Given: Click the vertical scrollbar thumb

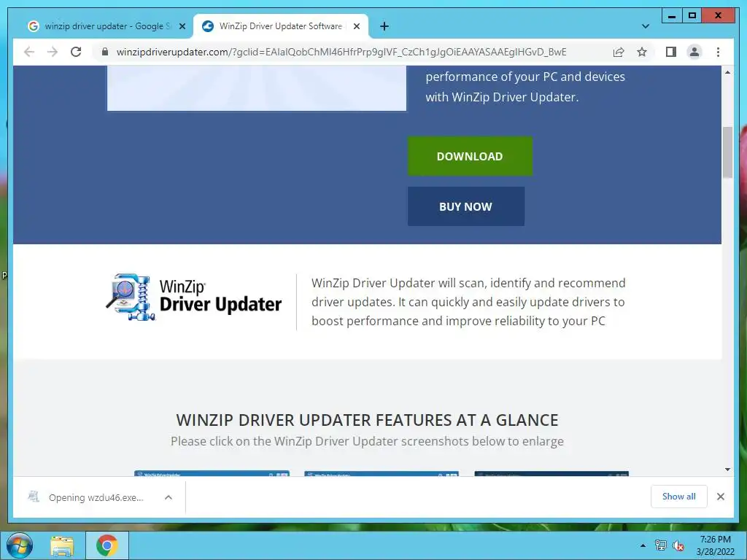Looking at the screenshot, I should click(x=727, y=152).
